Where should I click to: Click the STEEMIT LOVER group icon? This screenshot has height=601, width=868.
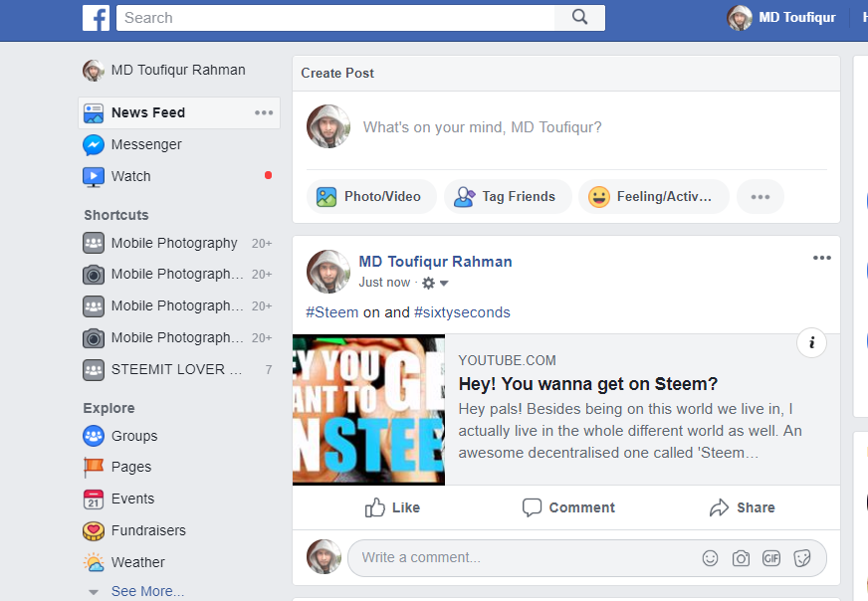click(94, 370)
